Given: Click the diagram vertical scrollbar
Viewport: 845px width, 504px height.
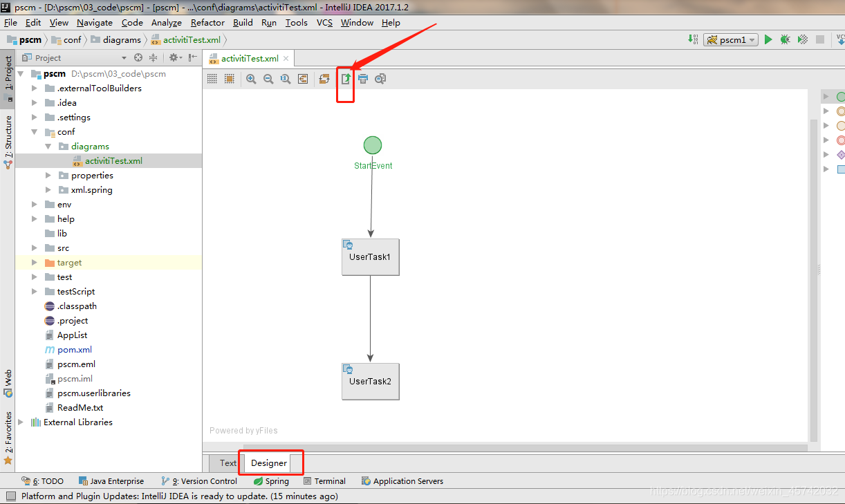Looking at the screenshot, I should click(x=814, y=280).
